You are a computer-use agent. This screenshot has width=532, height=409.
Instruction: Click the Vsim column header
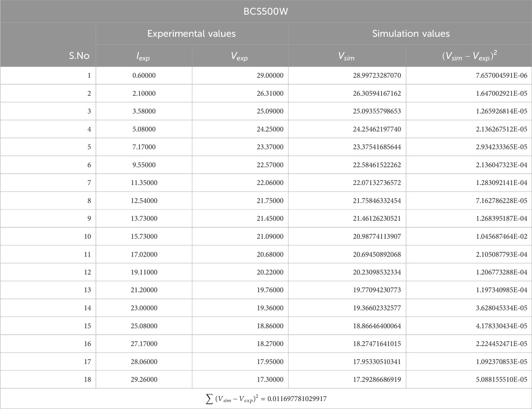(346, 56)
